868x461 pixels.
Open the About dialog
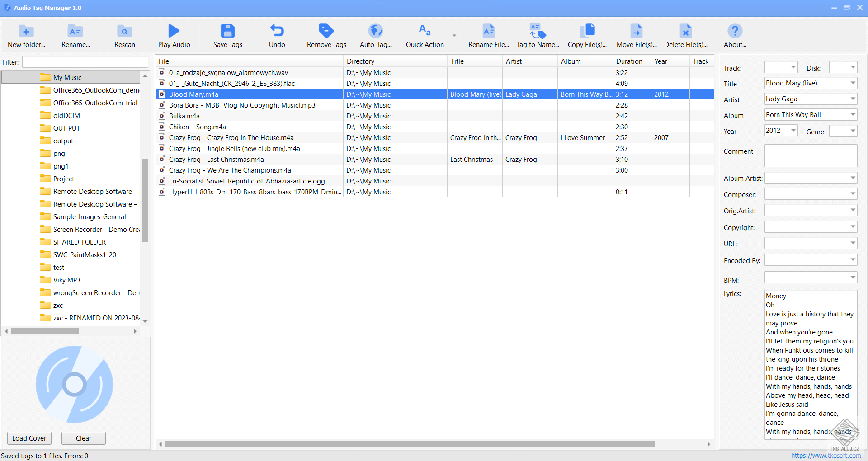coord(735,35)
